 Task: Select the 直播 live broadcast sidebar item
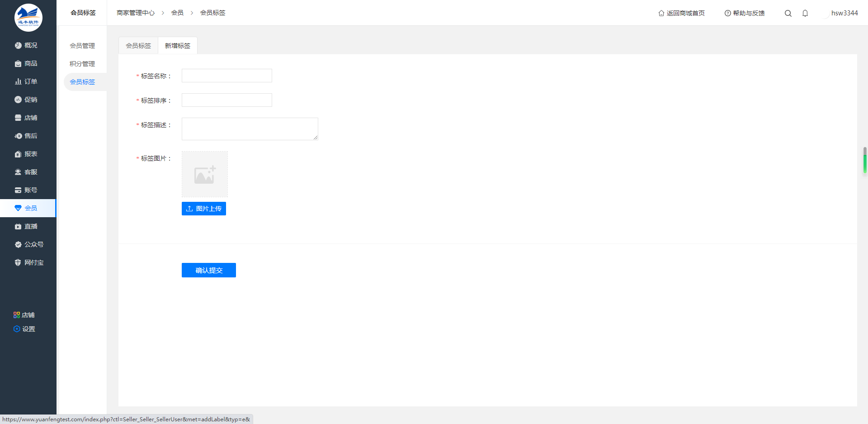click(x=26, y=226)
